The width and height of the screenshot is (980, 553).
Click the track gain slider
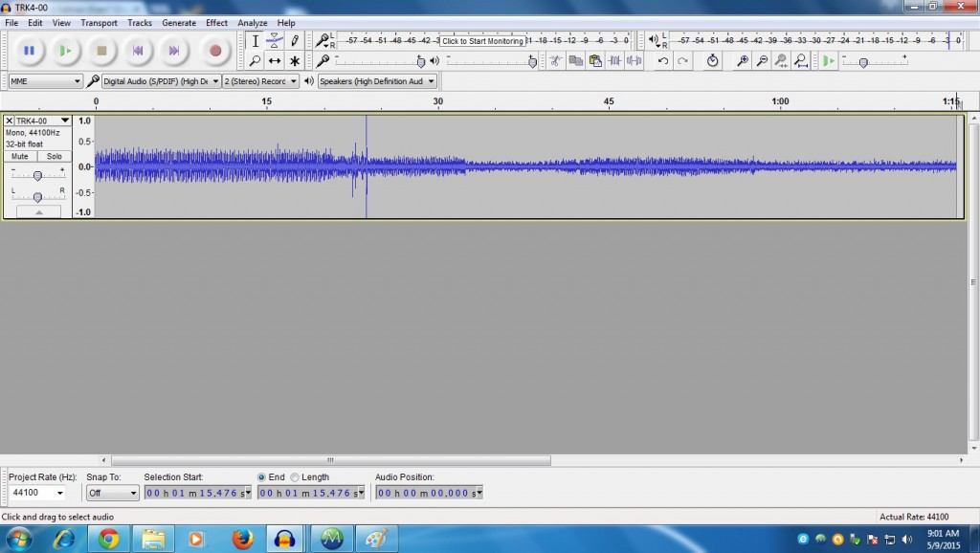click(37, 176)
